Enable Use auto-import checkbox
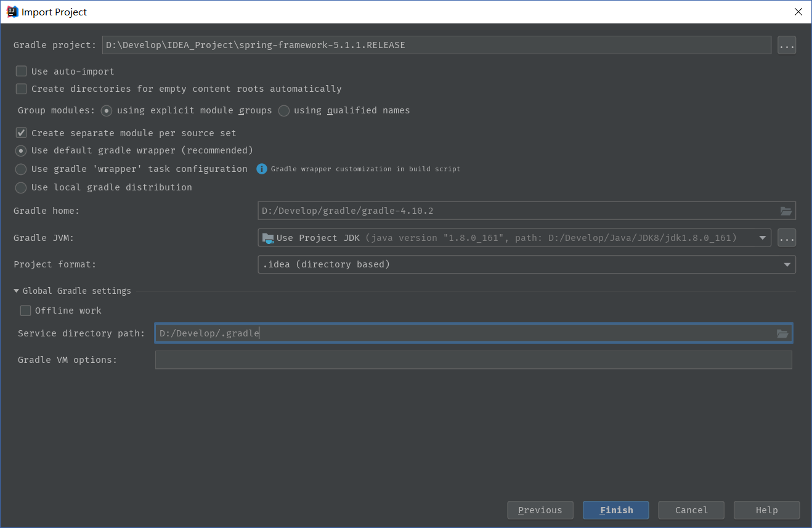Image resolution: width=812 pixels, height=528 pixels. (22, 71)
